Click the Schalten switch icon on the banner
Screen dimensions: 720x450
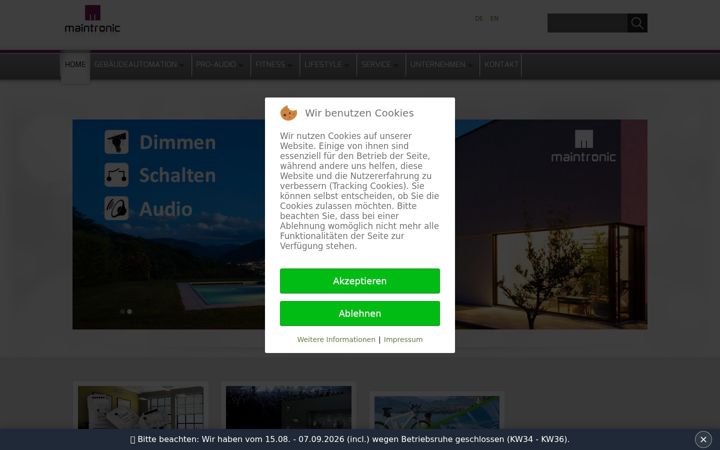[117, 175]
